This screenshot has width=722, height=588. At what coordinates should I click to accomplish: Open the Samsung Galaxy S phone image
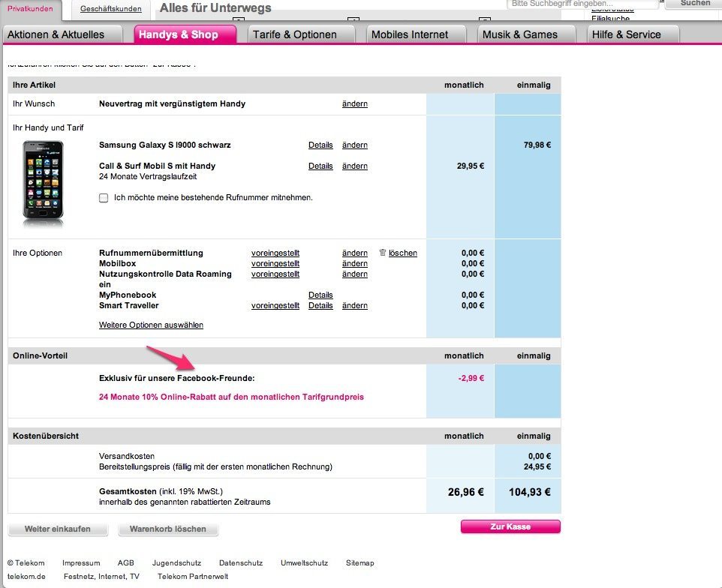[43, 182]
